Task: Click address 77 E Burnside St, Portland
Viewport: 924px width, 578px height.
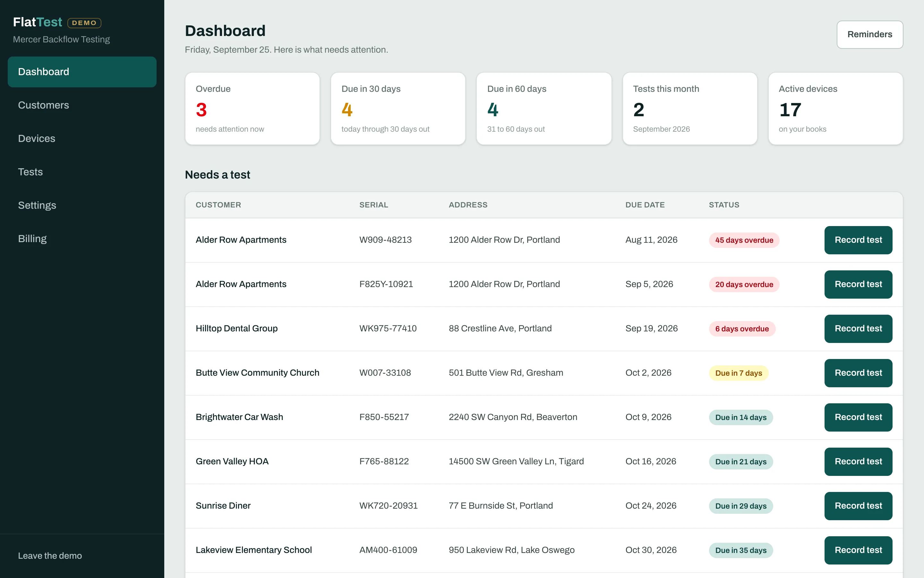Action: click(501, 506)
